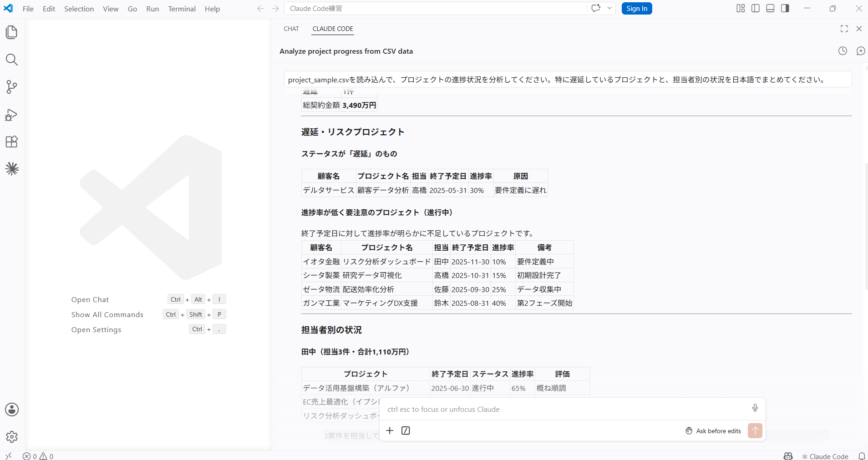Click リスク分析ダッシュボード in attention table
Viewport: 868px width, 460px height.
coord(386,262)
